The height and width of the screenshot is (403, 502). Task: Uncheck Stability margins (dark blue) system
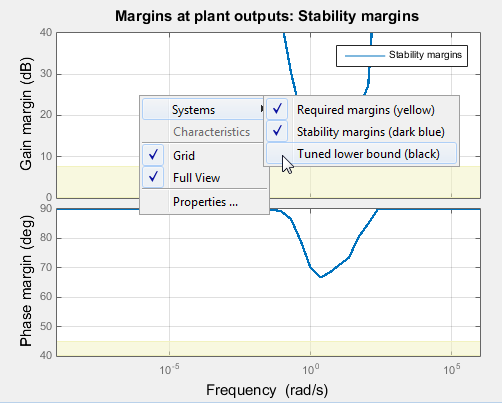pos(361,132)
